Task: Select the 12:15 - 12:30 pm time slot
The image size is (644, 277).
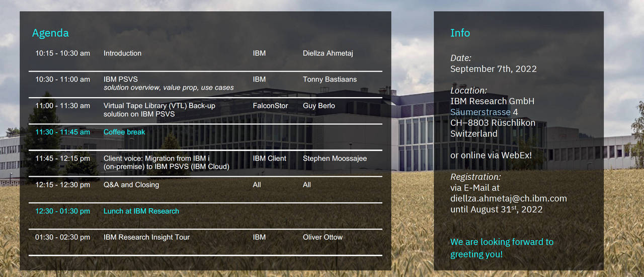Action: point(62,185)
